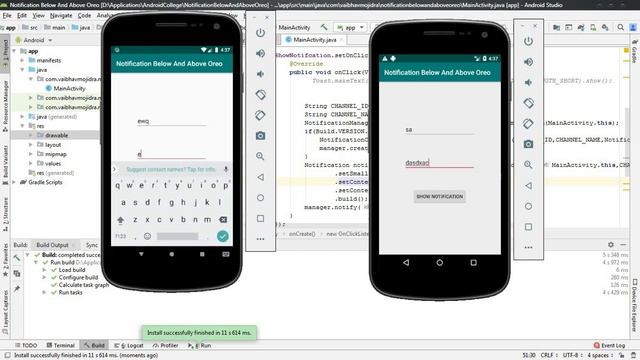
Task: Take screenshot with right emulator camera icon
Action: pyautogui.click(x=528, y=144)
